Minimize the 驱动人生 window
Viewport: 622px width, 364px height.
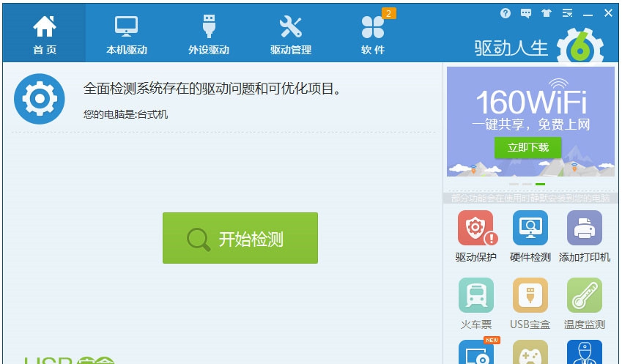pyautogui.click(x=588, y=14)
